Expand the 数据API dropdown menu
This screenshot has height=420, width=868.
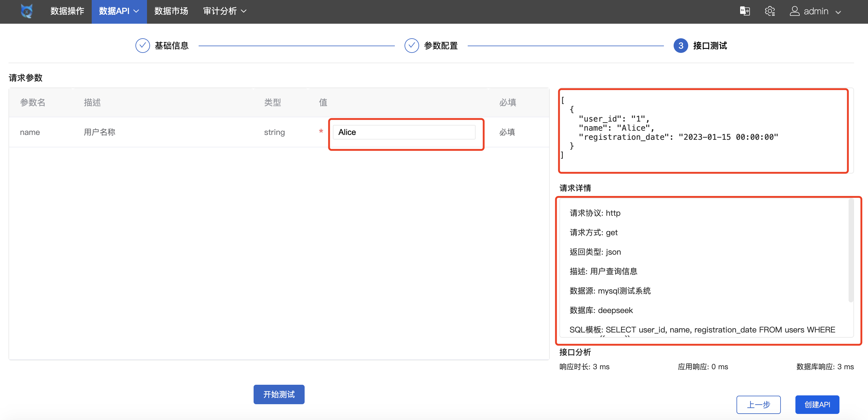click(x=119, y=11)
